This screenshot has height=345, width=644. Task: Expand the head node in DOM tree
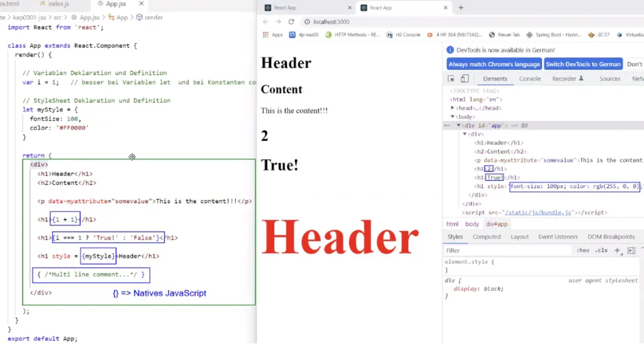(453, 108)
